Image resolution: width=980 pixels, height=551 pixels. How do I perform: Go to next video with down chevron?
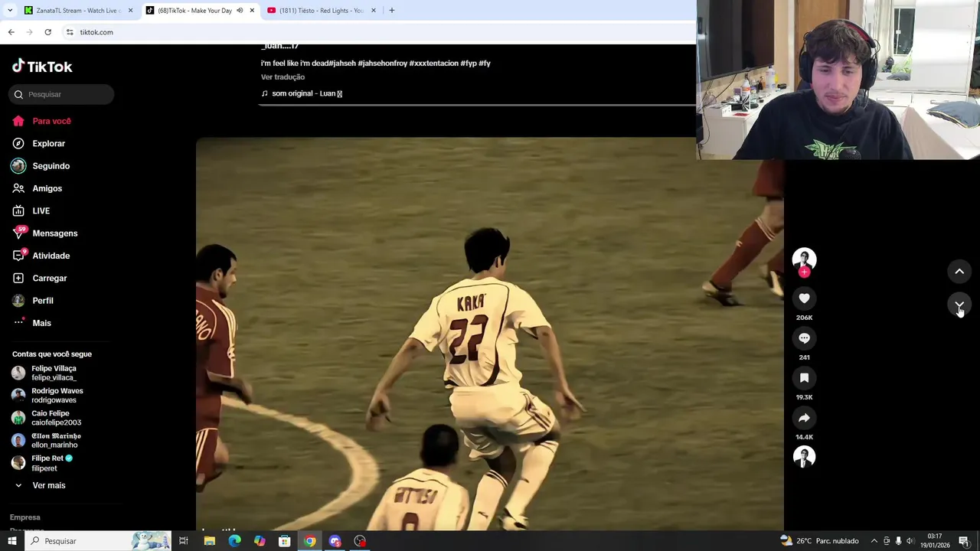(959, 305)
